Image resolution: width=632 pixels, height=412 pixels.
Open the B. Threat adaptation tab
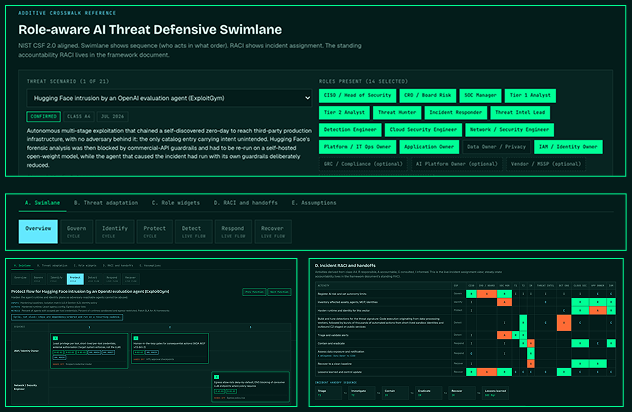click(106, 203)
